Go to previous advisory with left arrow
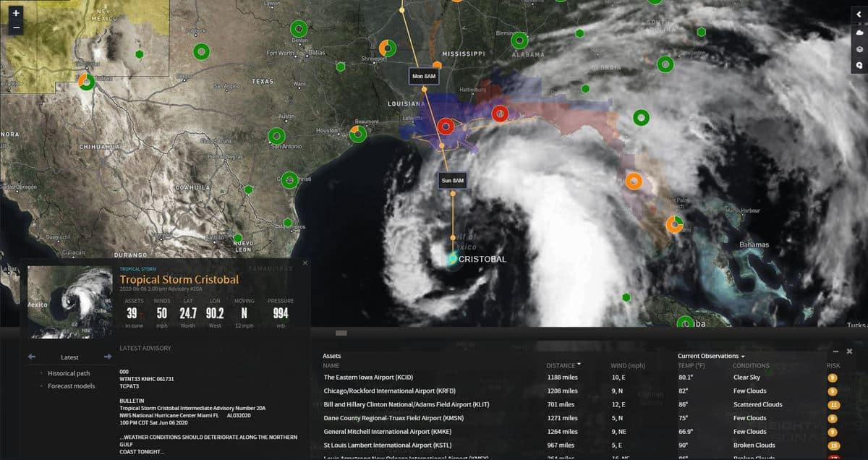Screen dimensions: 868x460 [32, 357]
